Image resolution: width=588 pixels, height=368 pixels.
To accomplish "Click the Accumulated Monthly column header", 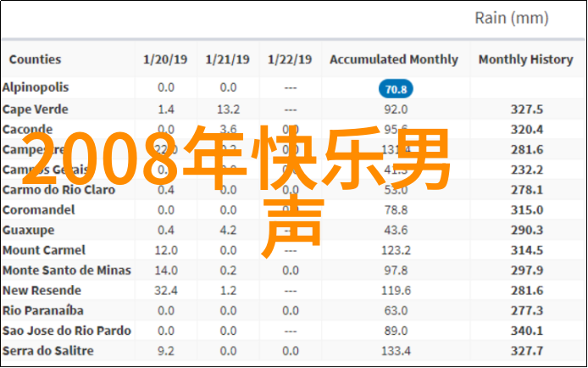I will (x=394, y=59).
